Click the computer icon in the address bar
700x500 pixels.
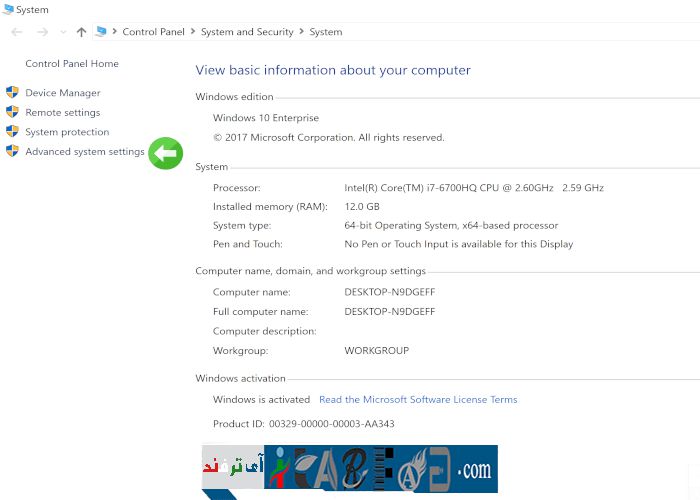(100, 32)
